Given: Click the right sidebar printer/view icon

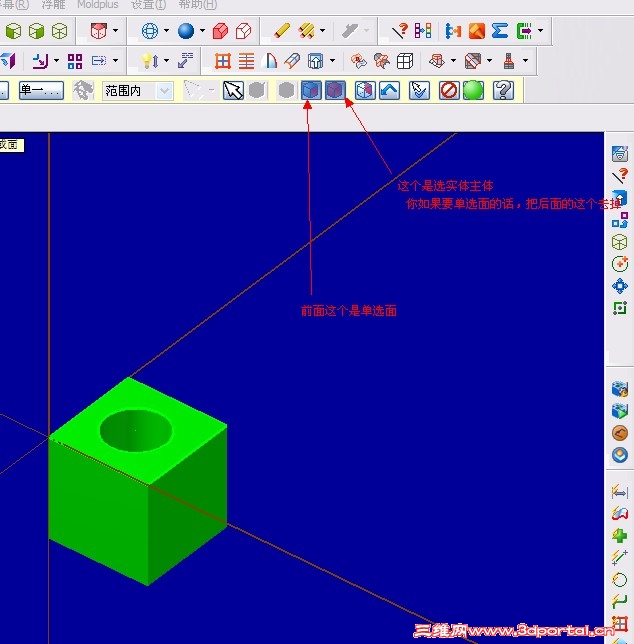Looking at the screenshot, I should (620, 154).
